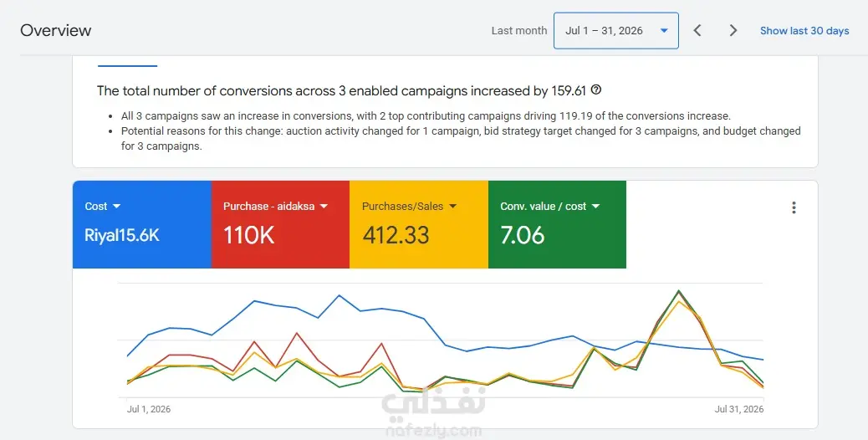Click the conversions peak on the chart
Viewport: 868px width, 440px height.
pos(679,291)
